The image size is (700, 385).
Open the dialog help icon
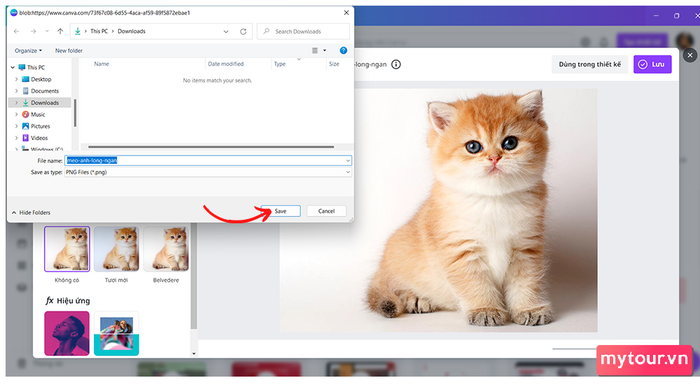[343, 50]
